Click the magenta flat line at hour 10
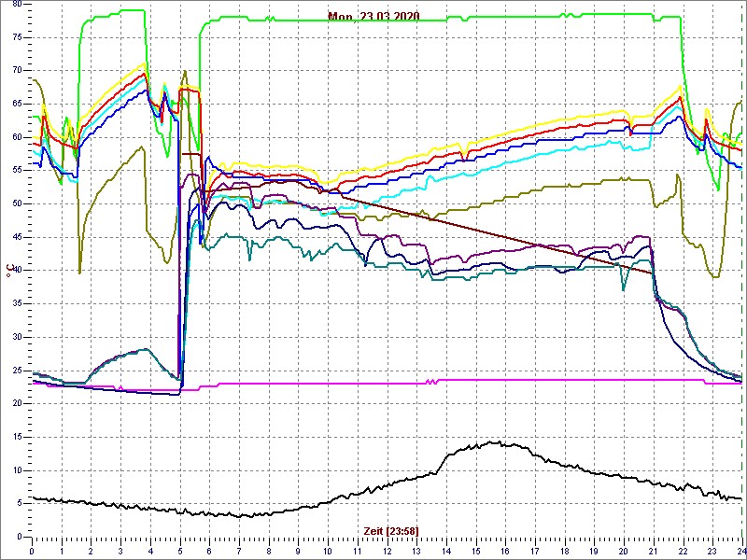 click(328, 383)
